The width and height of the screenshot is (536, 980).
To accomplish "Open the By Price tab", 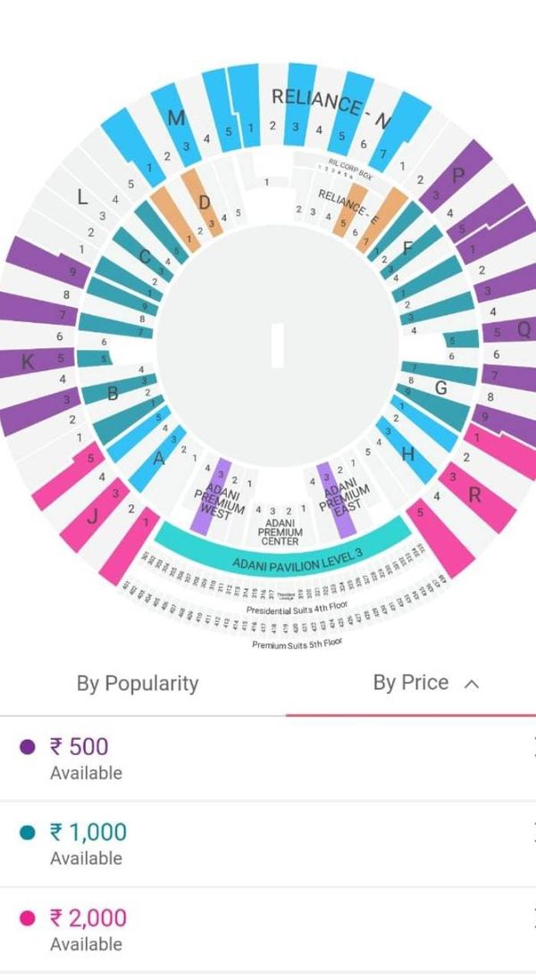I will point(411,683).
